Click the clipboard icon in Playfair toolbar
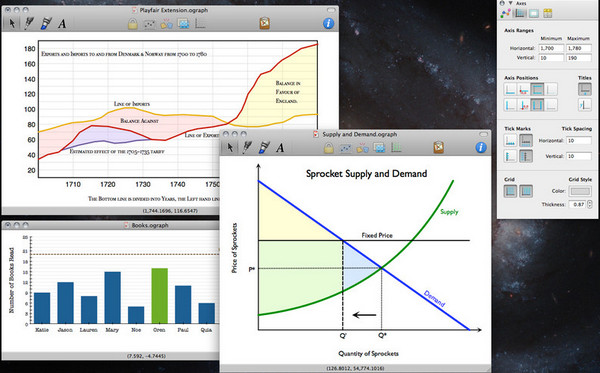 click(264, 23)
